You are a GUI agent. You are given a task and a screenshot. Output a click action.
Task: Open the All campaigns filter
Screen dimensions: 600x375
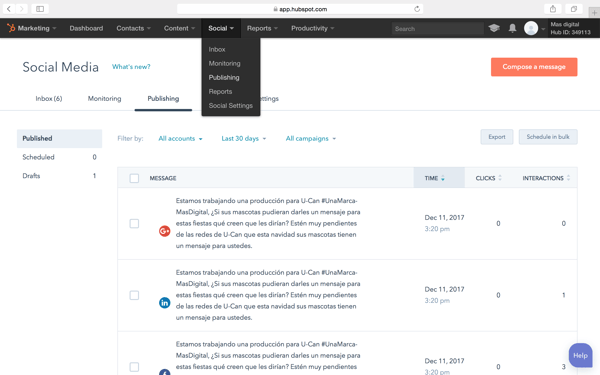point(311,139)
